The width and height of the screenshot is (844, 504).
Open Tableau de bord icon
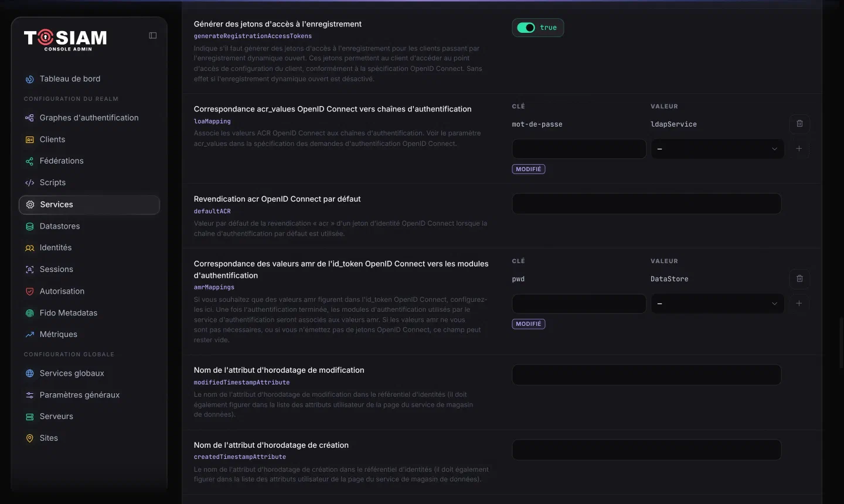tap(30, 79)
